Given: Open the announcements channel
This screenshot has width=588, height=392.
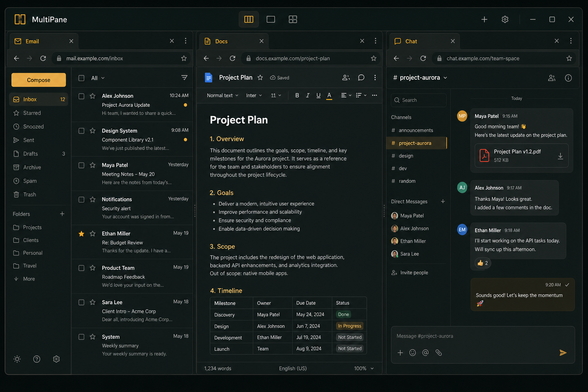Looking at the screenshot, I should click(x=416, y=130).
